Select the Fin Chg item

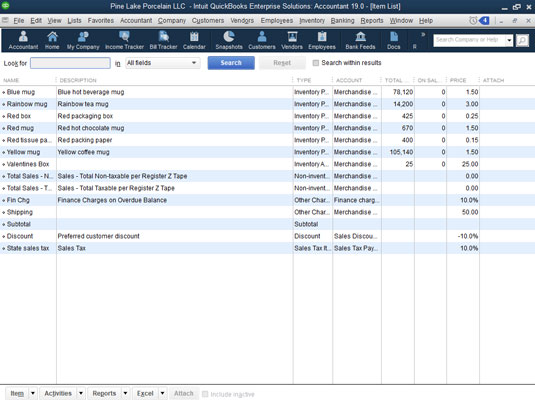click(18, 200)
